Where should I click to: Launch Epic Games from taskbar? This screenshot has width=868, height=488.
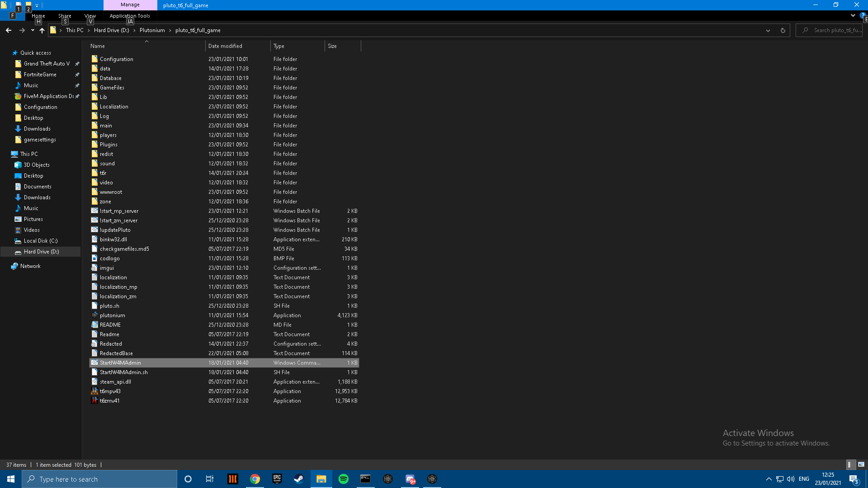click(277, 479)
